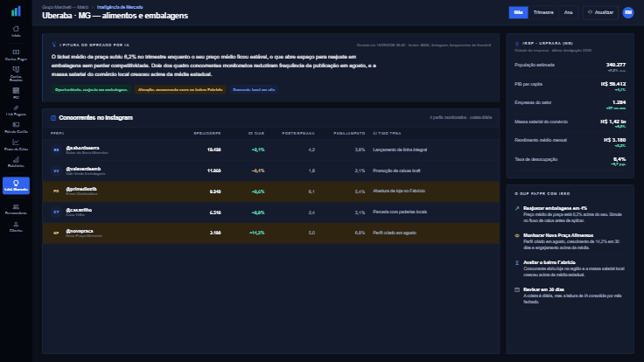Screen dimensions: 644x362
Task: Click the Grupo Marchetti — Matriz breadcrumb
Action: [x=66, y=7]
